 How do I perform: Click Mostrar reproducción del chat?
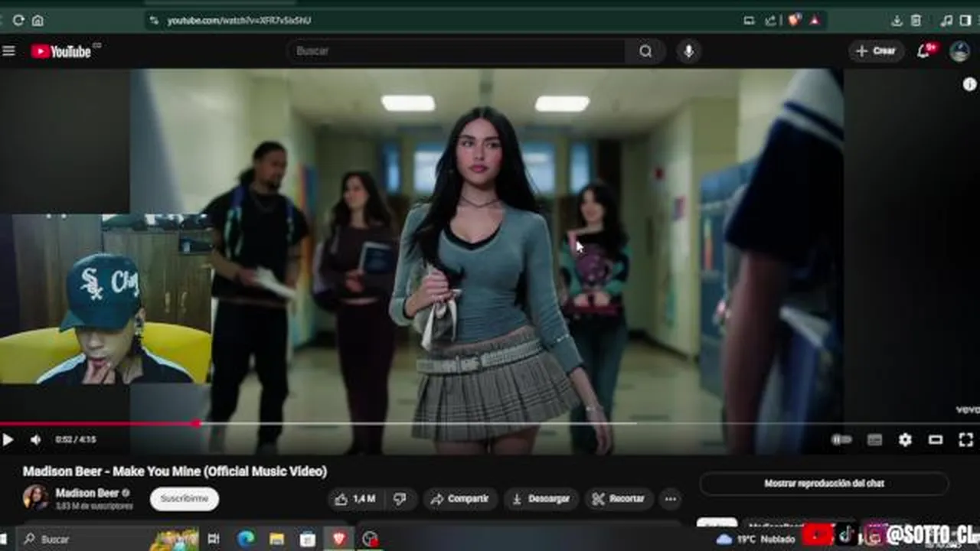[x=824, y=484]
